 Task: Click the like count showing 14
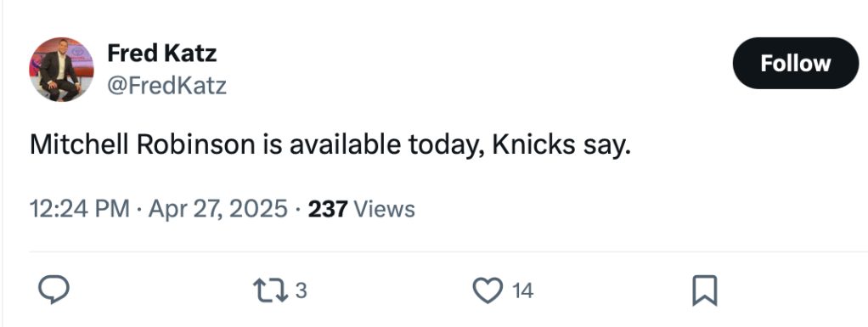click(x=522, y=290)
